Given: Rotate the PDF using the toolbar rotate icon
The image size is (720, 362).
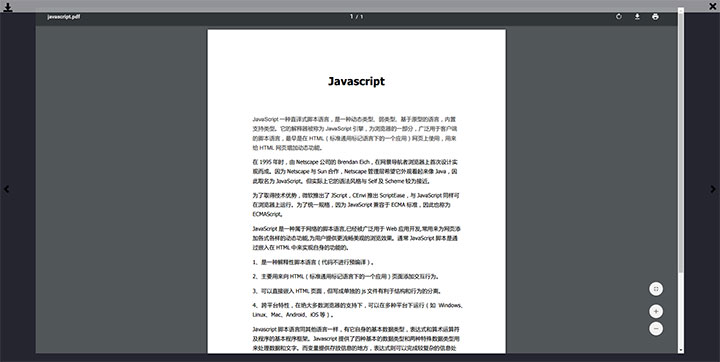Looking at the screenshot, I should (x=619, y=17).
